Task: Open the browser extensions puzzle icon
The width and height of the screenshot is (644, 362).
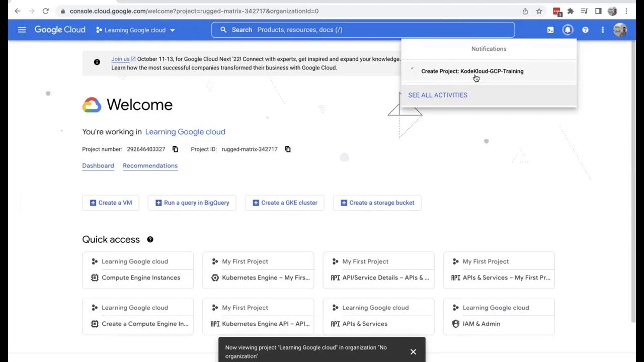Action: (571, 11)
